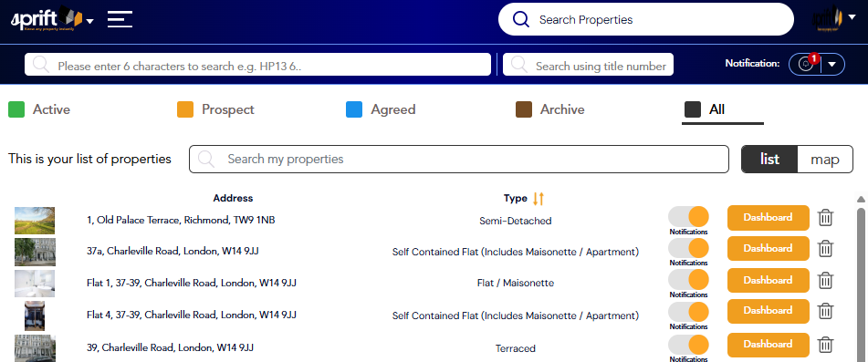Screen dimensions: 868x362
Task: Click the brown Archive color square
Action: pyautogui.click(x=523, y=109)
